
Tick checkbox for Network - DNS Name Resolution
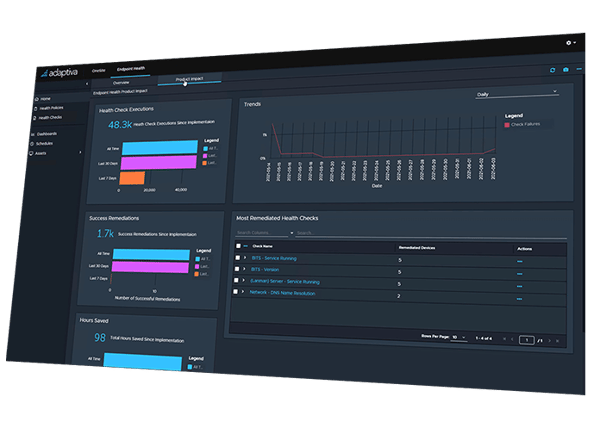click(x=235, y=291)
